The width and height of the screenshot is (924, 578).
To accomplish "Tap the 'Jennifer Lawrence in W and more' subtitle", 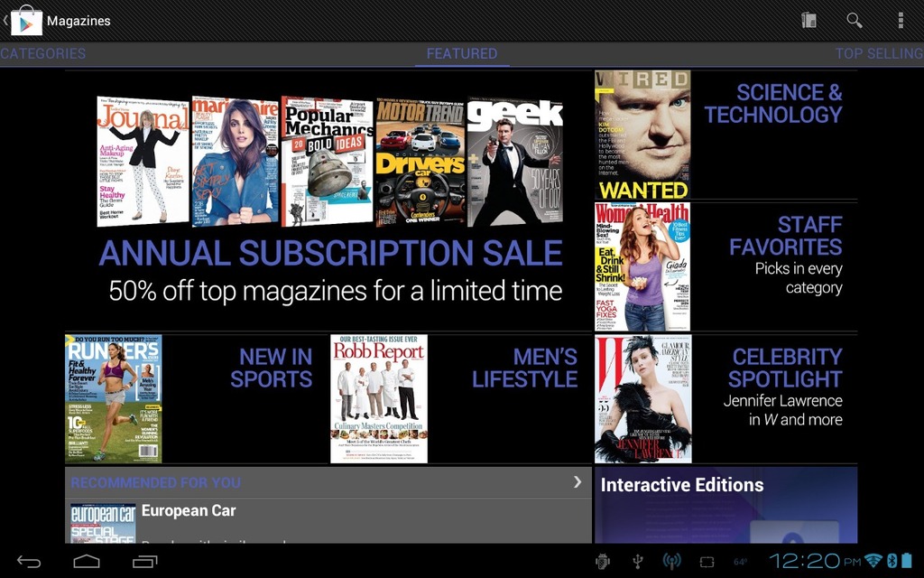I will click(x=782, y=410).
